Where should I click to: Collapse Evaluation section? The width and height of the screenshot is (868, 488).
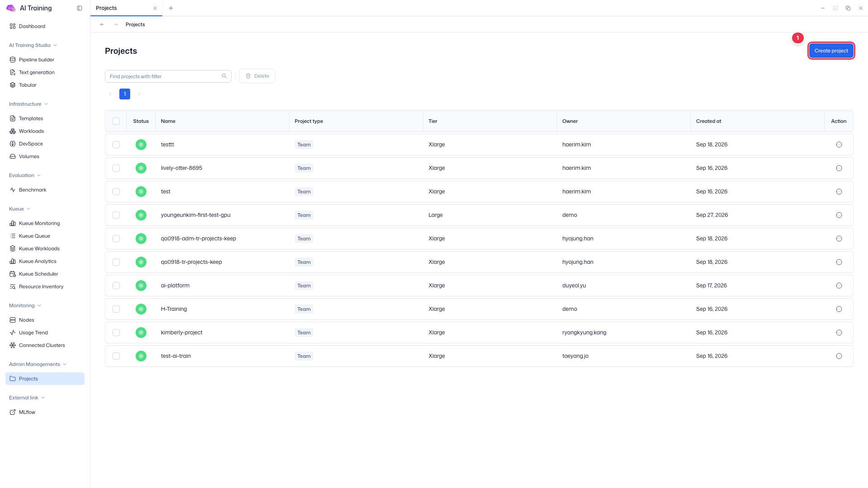[25, 175]
